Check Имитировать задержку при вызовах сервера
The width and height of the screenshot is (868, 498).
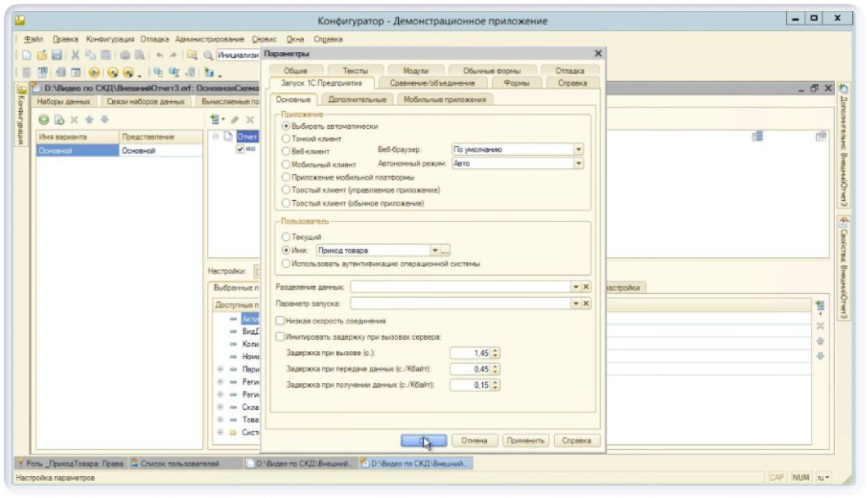[x=280, y=337]
